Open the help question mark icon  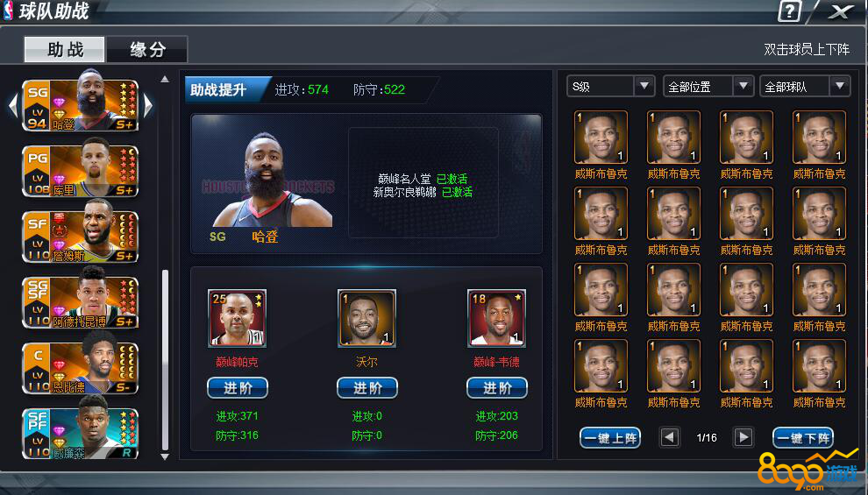click(x=789, y=11)
